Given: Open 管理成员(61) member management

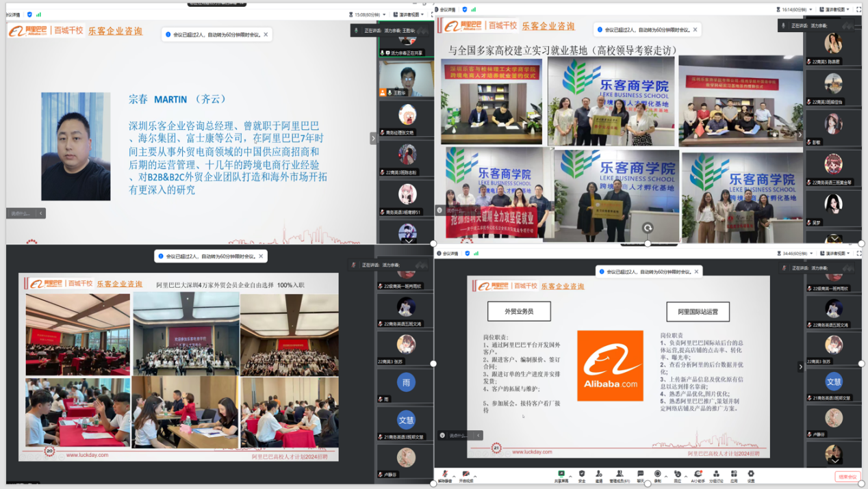Looking at the screenshot, I should (620, 475).
